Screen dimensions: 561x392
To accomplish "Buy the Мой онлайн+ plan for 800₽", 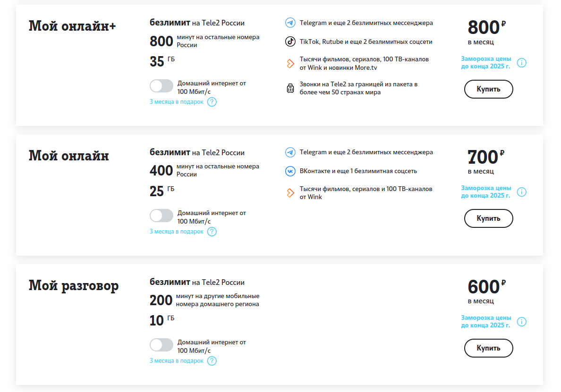I will tap(488, 89).
